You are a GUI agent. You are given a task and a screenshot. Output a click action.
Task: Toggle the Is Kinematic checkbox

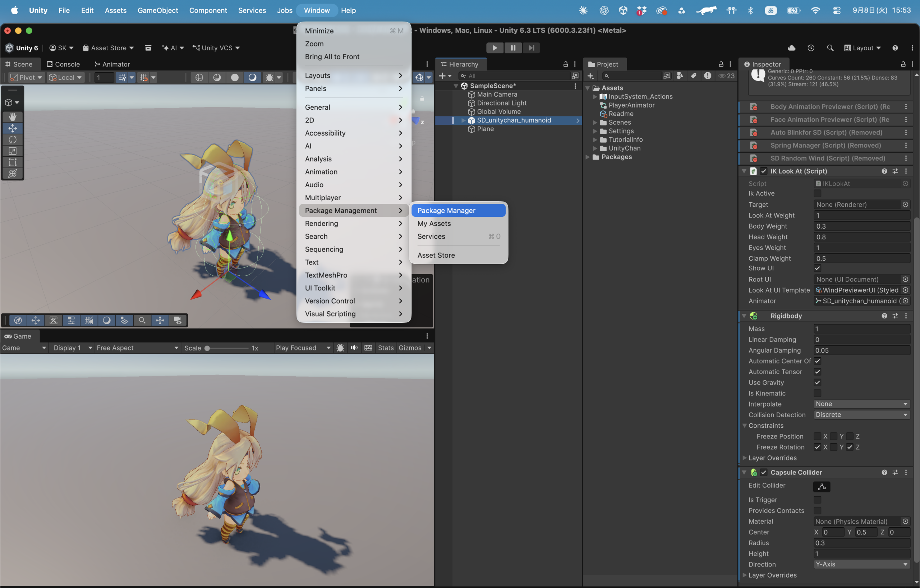pyautogui.click(x=817, y=393)
